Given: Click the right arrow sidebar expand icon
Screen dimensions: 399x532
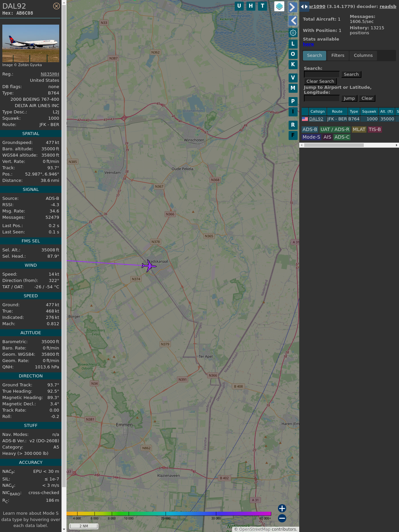Looking at the screenshot, I should tap(293, 7).
